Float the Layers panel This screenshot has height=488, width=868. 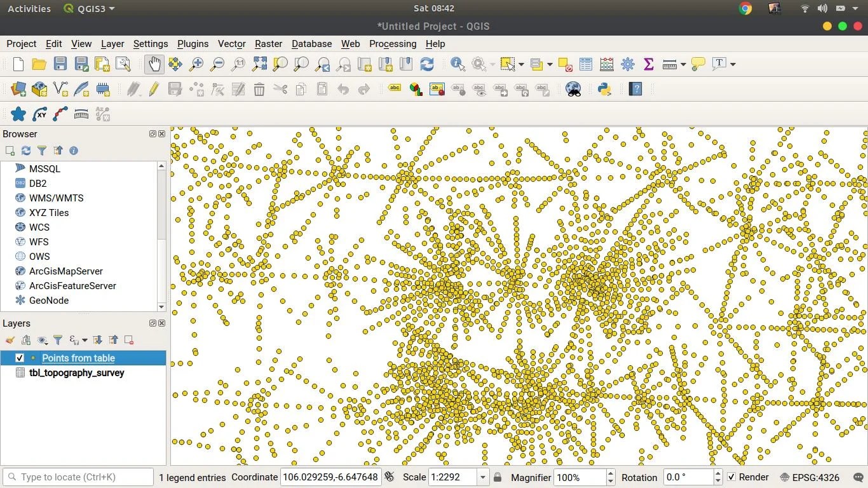tap(153, 323)
